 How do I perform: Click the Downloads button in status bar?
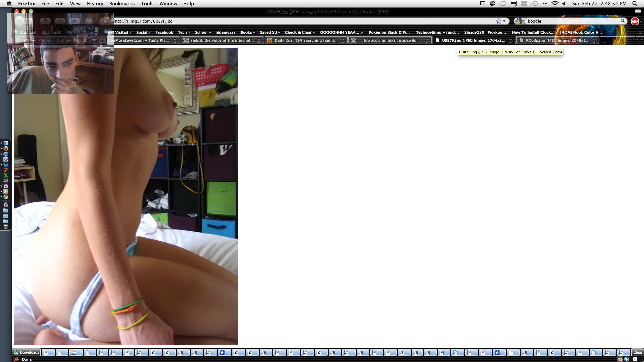click(27, 352)
